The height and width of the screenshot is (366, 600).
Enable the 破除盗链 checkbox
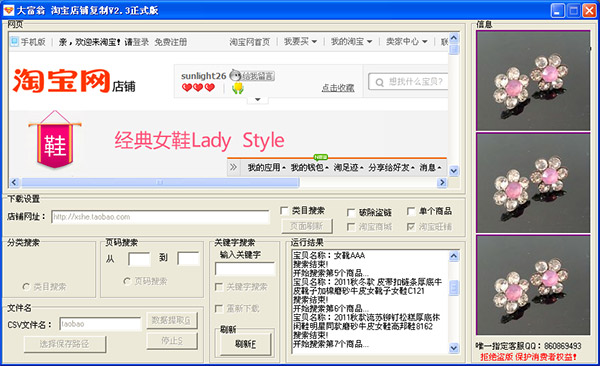click(x=351, y=212)
